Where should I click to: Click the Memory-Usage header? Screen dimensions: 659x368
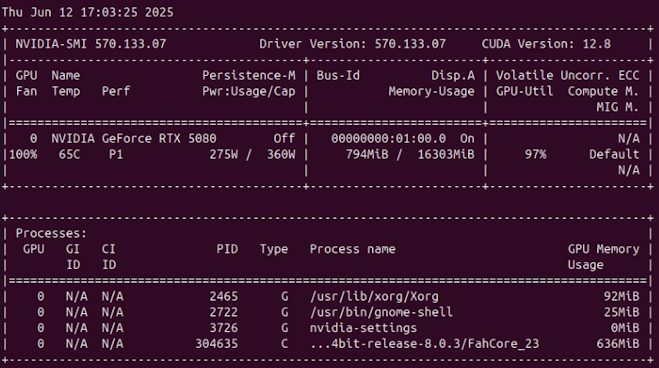[431, 92]
